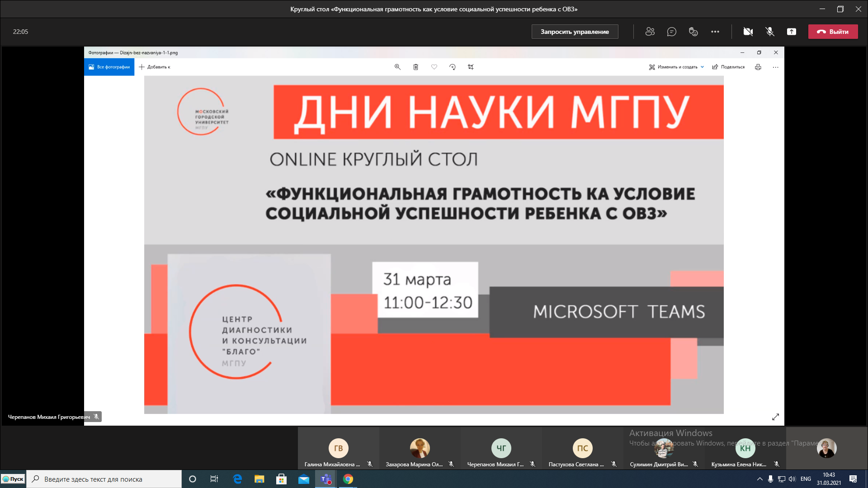
Task: Delete the current photo
Action: (x=415, y=67)
